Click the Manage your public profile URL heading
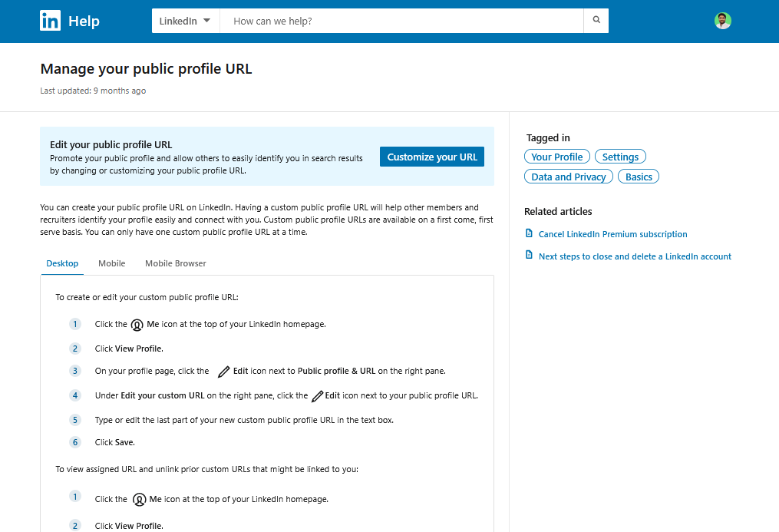Screen dimensions: 779x532 click(x=146, y=68)
